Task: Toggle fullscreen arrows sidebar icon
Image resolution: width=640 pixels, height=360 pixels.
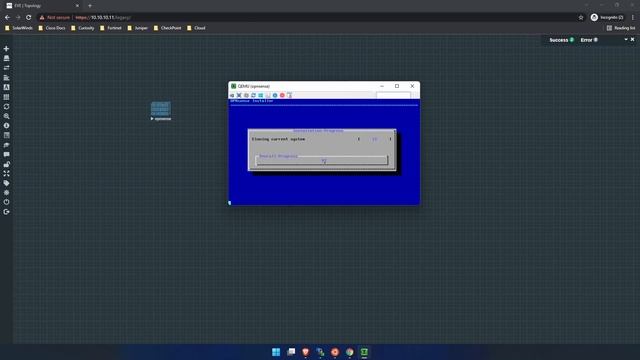Action: pos(6,173)
